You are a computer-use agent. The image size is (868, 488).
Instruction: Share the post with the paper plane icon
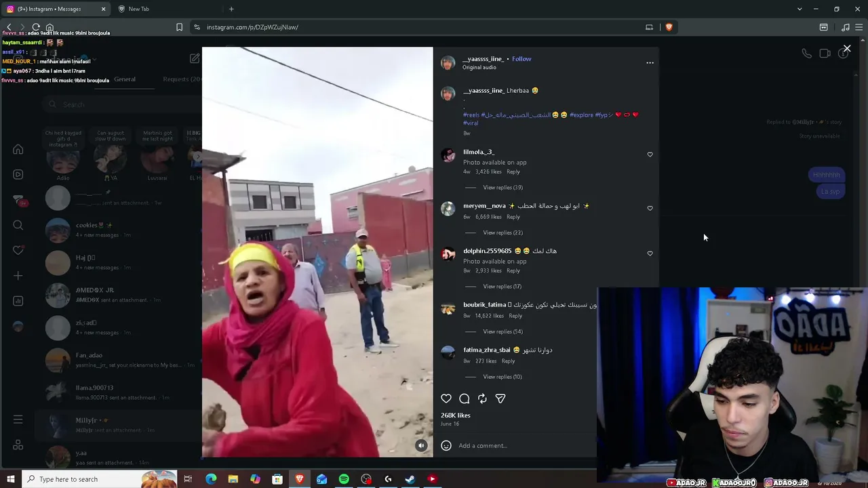pos(500,399)
